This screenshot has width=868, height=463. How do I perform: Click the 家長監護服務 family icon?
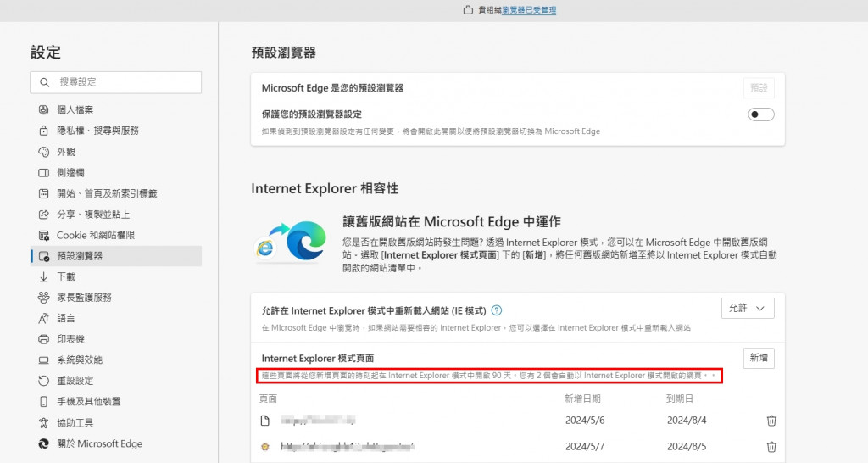click(x=44, y=298)
